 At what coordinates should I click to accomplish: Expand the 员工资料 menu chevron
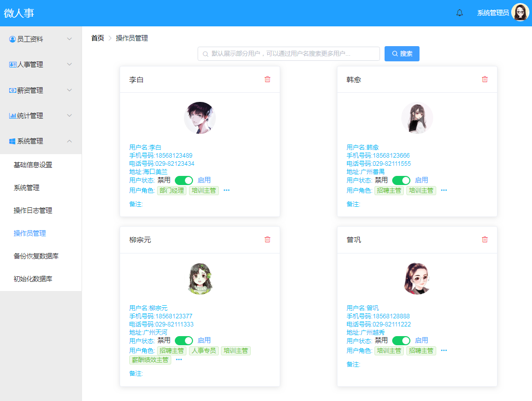pyautogui.click(x=69, y=39)
